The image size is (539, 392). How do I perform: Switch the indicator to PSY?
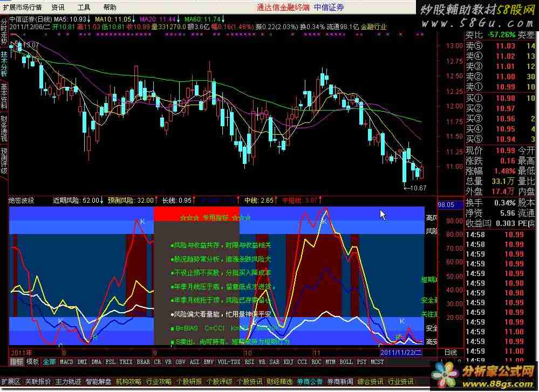[x=361, y=362]
